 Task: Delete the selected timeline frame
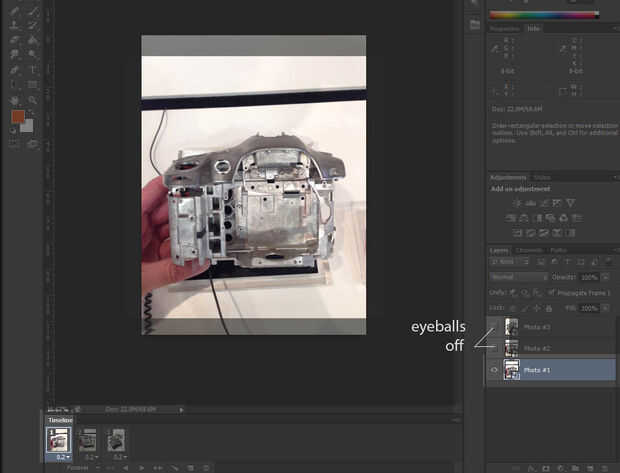coord(206,468)
